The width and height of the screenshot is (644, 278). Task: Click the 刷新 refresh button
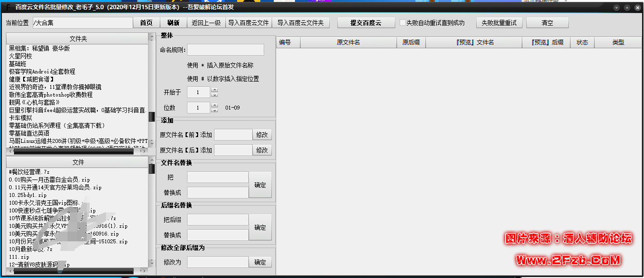(x=174, y=23)
